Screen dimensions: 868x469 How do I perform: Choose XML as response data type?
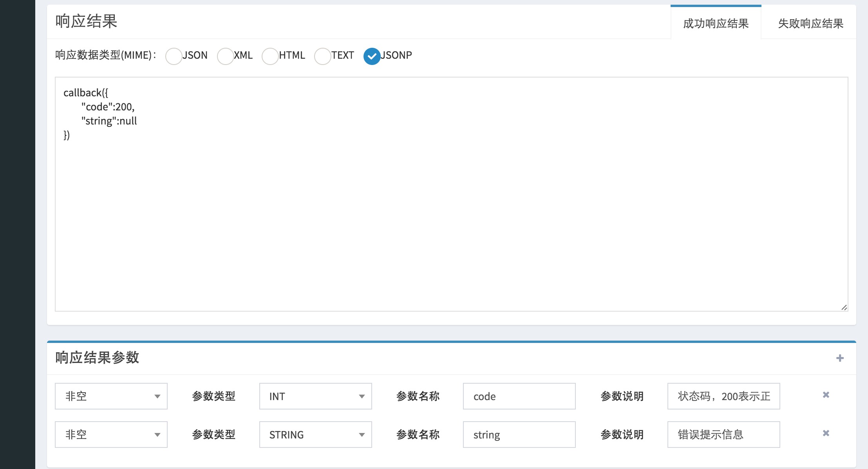click(x=225, y=56)
